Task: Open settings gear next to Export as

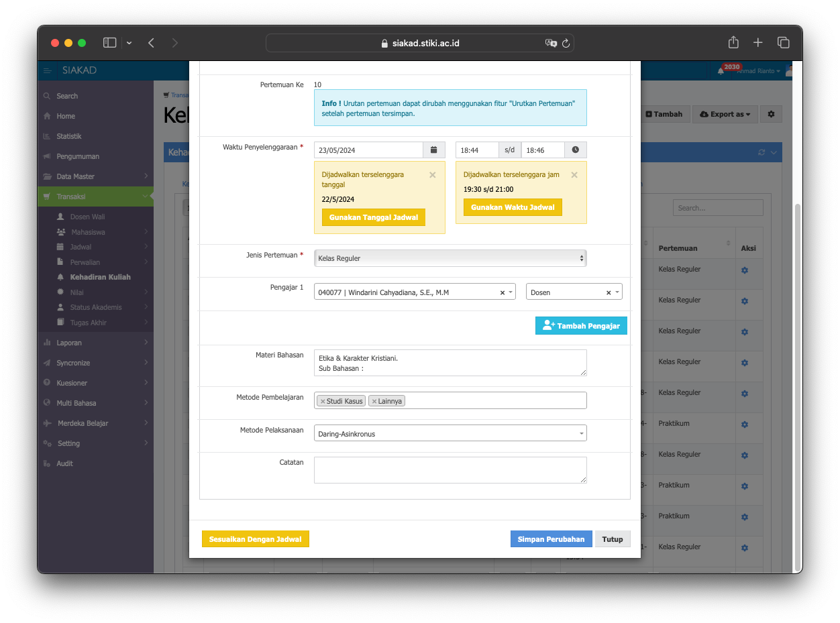Action: click(771, 114)
